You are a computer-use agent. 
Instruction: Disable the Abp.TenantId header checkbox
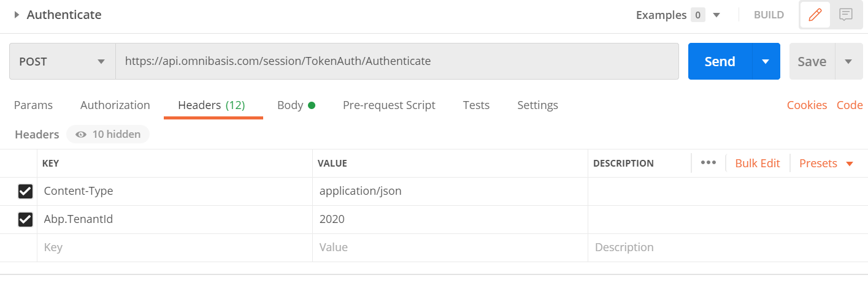(x=25, y=219)
